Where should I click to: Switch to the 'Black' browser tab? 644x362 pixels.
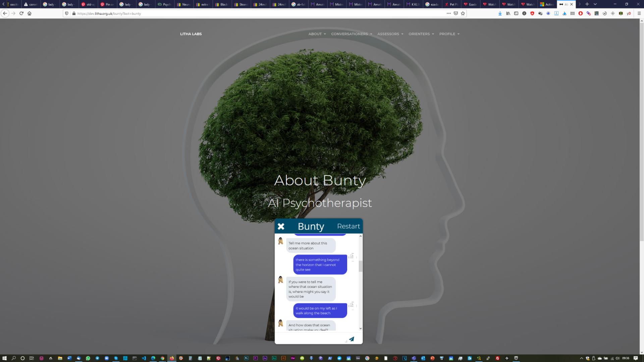222,4
